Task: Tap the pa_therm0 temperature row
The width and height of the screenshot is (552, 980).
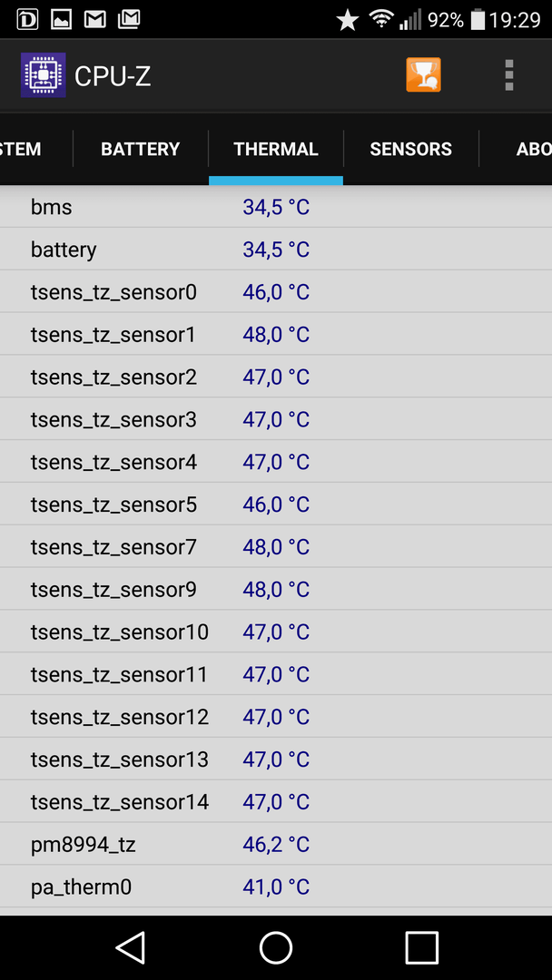Action: tap(276, 887)
